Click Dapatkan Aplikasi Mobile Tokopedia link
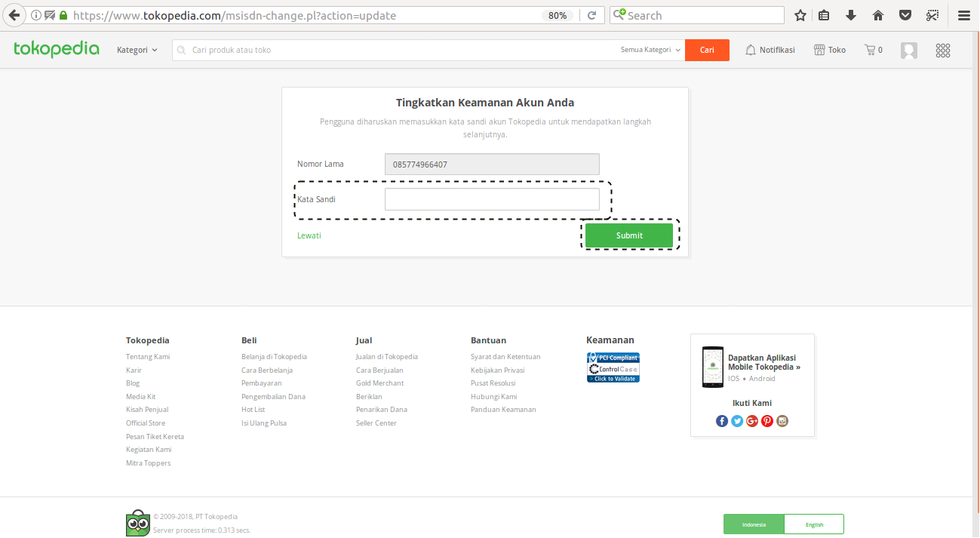The image size is (980, 538). pyautogui.click(x=764, y=362)
